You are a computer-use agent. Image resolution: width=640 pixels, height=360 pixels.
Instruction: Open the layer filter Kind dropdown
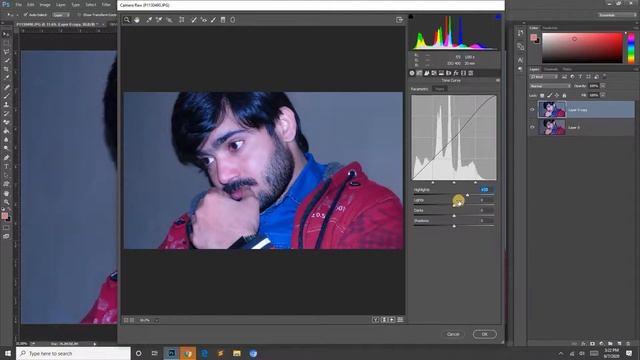click(x=544, y=77)
